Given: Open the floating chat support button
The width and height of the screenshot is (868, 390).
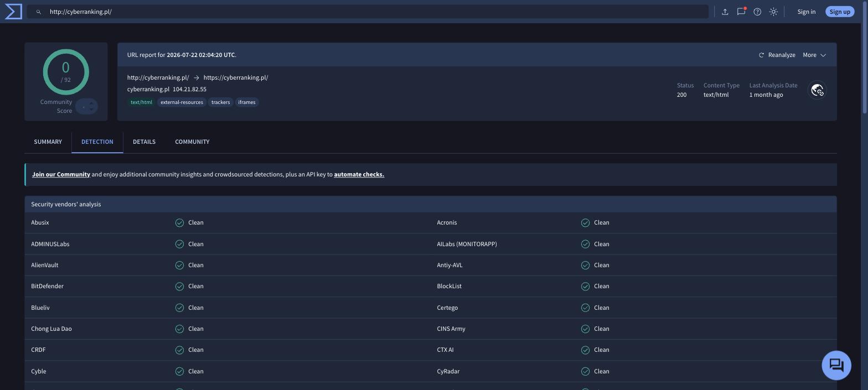Looking at the screenshot, I should click(x=836, y=365).
